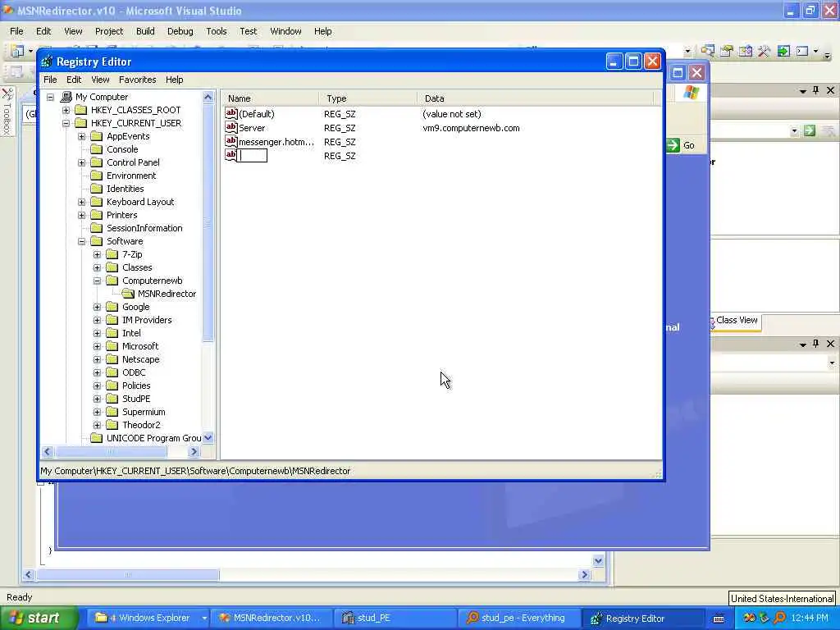Expand the Microsoft key
Image resolution: width=840 pixels, height=630 pixels.
98,347
